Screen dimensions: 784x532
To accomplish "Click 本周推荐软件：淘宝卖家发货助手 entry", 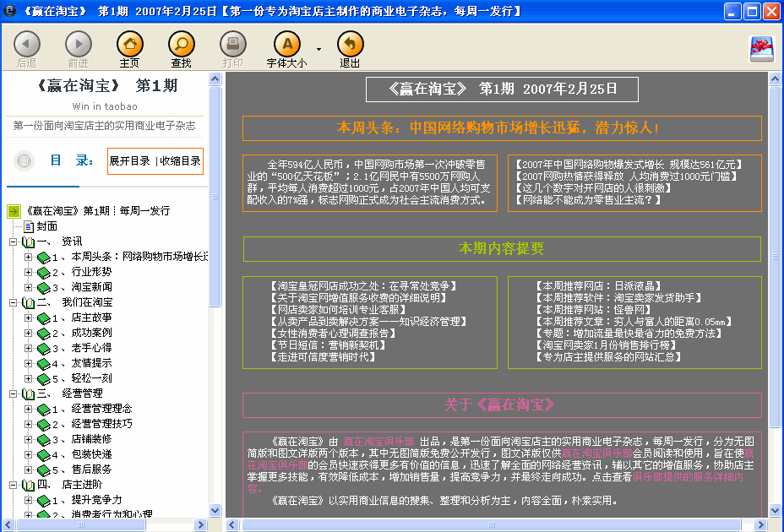I will [618, 298].
